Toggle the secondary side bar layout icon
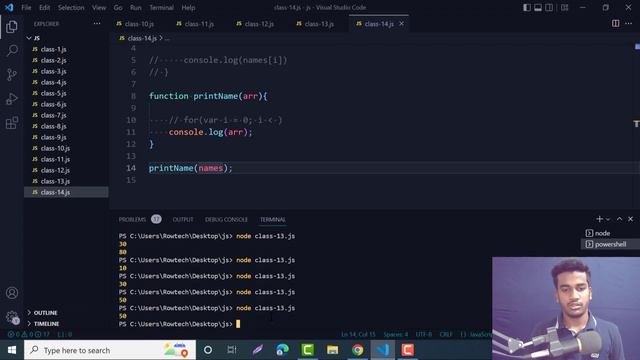640x360 pixels. coord(549,7)
